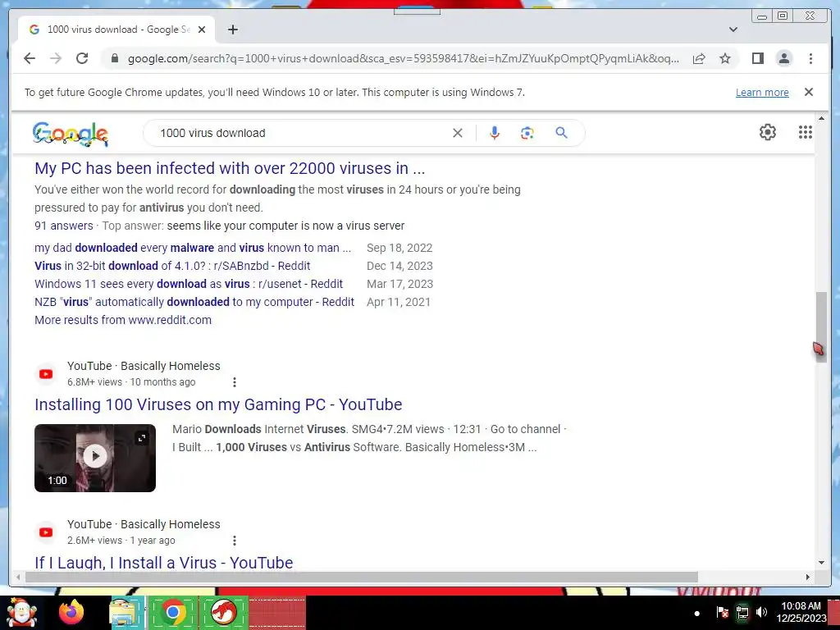Open My PC has been infected result

coord(230,168)
